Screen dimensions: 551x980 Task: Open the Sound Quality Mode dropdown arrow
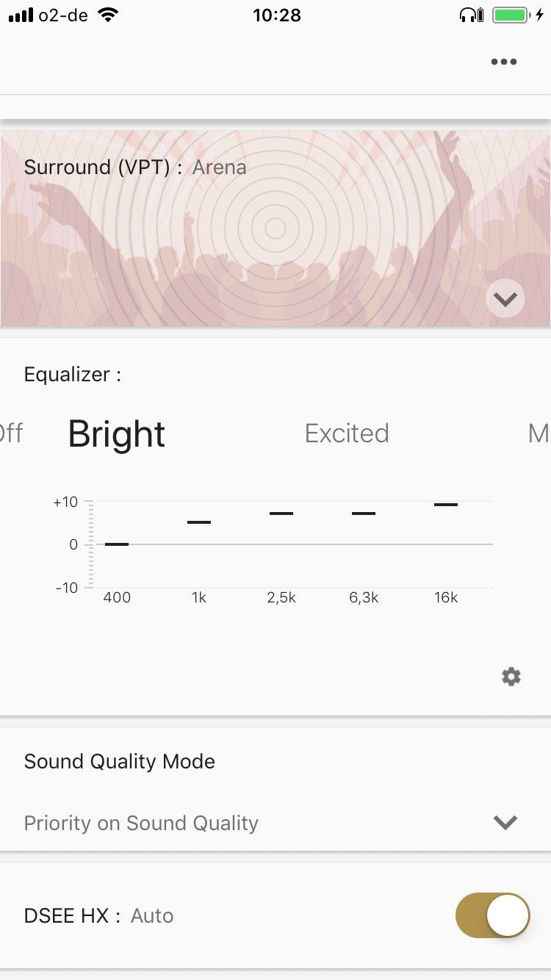pyautogui.click(x=505, y=823)
